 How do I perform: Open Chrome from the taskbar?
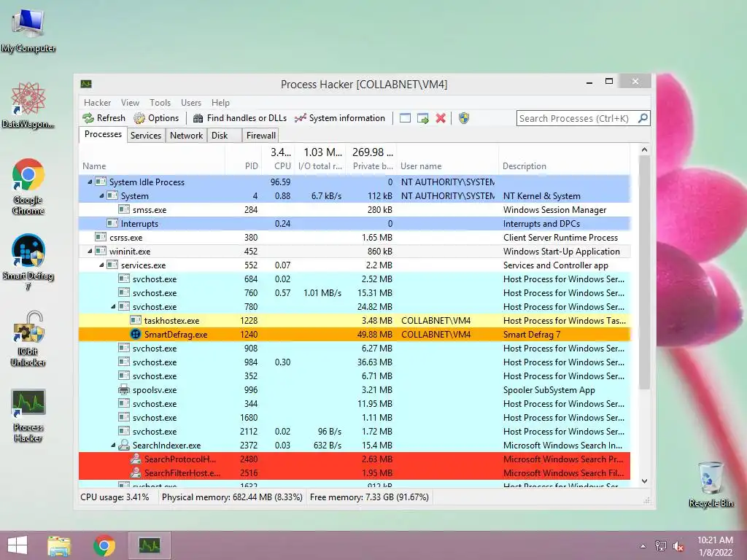104,545
